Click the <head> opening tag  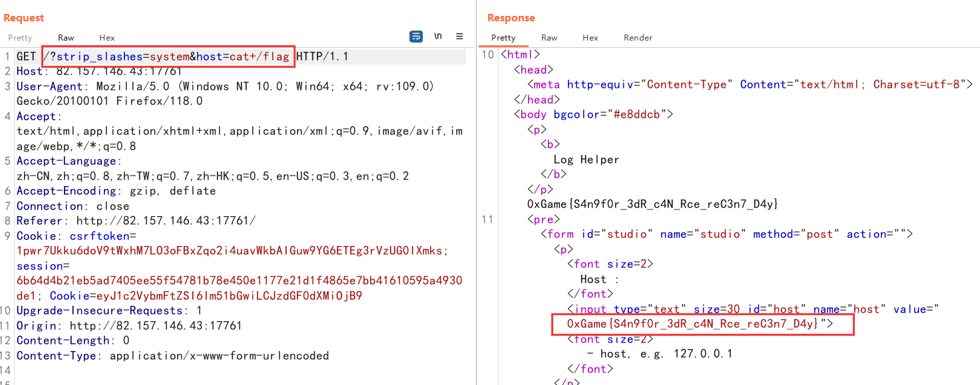click(x=534, y=69)
